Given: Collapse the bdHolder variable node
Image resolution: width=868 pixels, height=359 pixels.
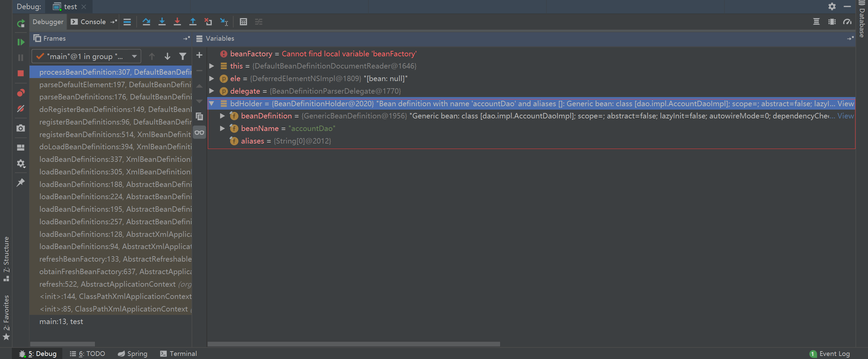Looking at the screenshot, I should pyautogui.click(x=212, y=103).
